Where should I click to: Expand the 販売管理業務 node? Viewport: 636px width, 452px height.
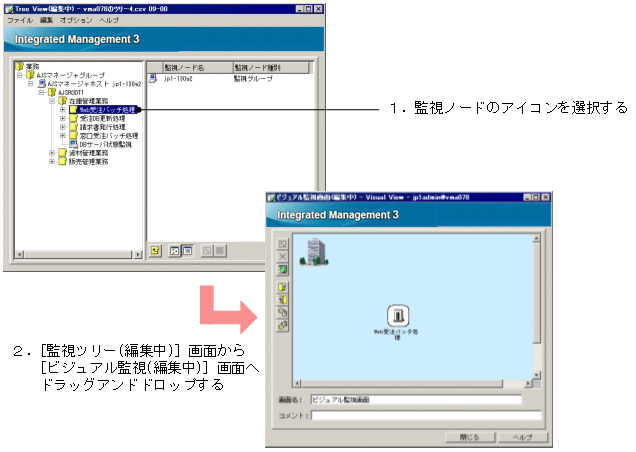point(52,161)
